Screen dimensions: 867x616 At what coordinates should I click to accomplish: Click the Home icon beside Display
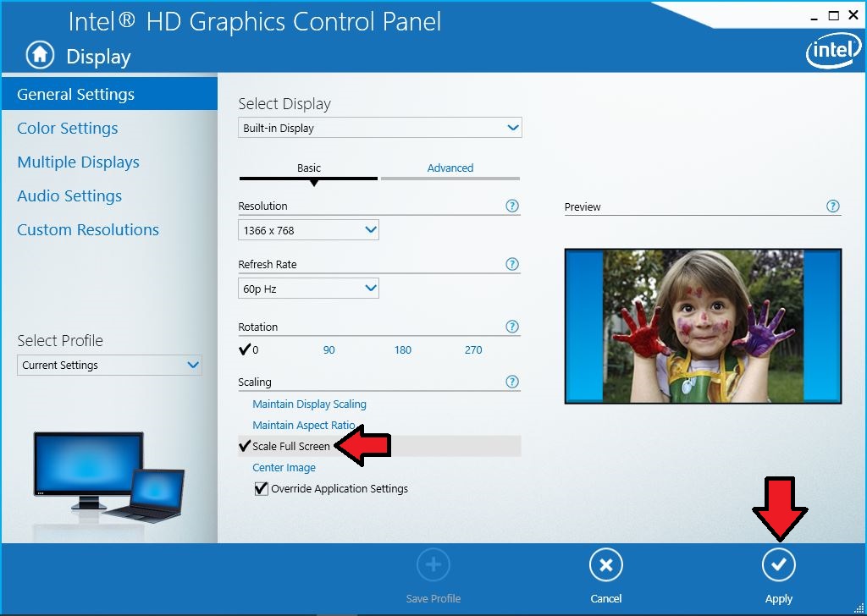click(40, 55)
